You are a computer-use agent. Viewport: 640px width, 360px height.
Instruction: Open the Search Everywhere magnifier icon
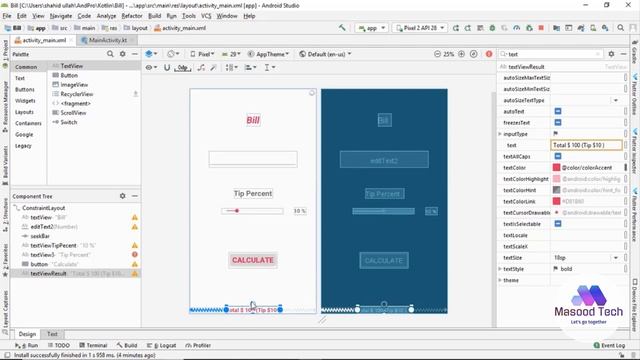point(620,28)
